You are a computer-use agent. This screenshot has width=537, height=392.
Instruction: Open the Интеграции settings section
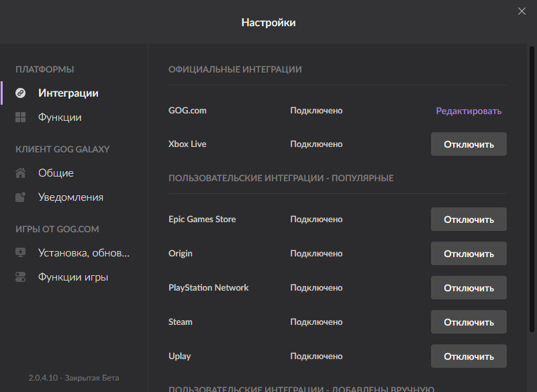[68, 93]
